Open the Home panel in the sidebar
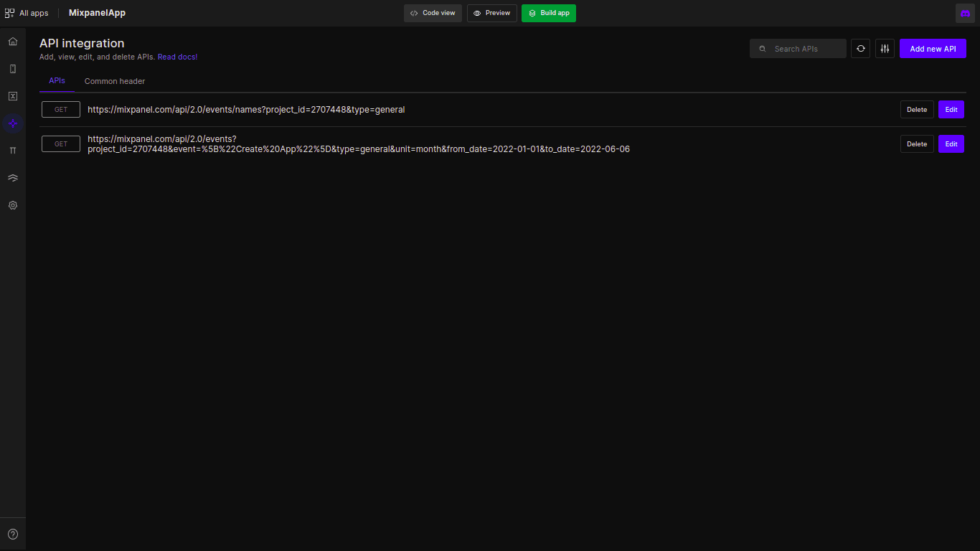This screenshot has width=980, height=551. pos(12,41)
